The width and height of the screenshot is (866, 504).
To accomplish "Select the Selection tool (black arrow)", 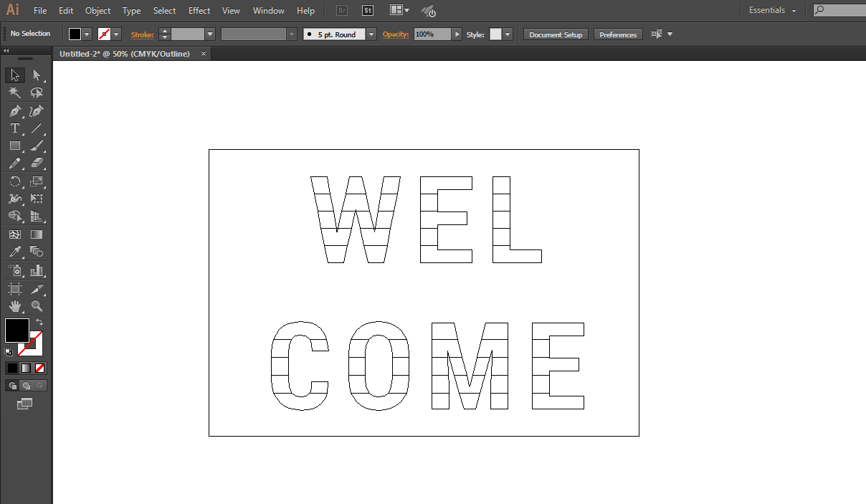I will 15,75.
